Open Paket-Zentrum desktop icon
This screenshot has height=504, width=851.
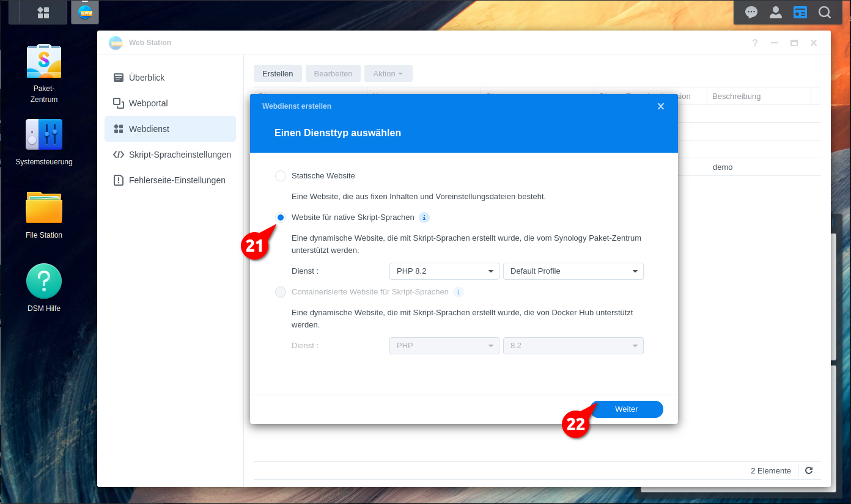pyautogui.click(x=43, y=62)
